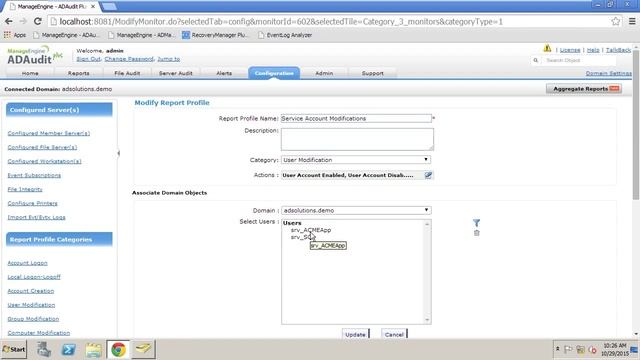640x360 pixels.
Task: Open the Support tab
Action: click(372, 73)
